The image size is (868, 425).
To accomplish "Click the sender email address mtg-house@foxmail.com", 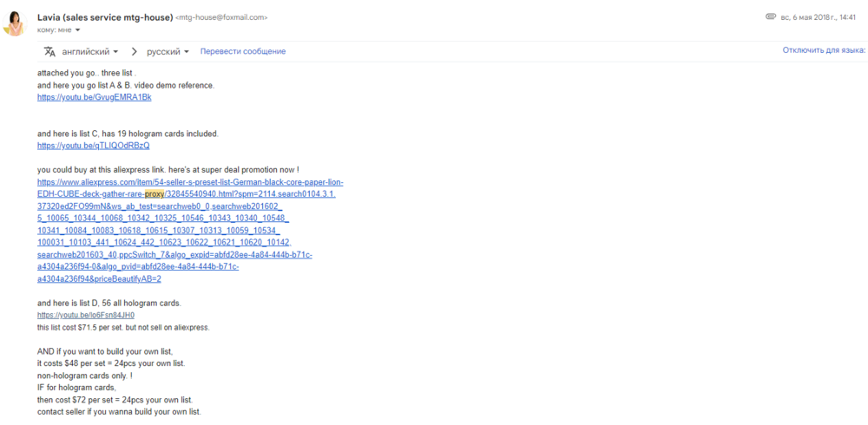I will click(x=221, y=17).
